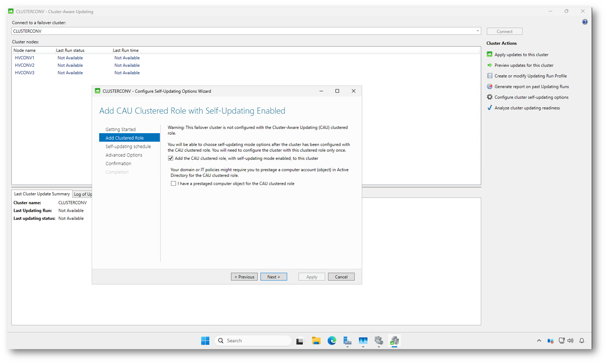This screenshot has width=607, height=364.
Task: Select the Last Cluster Update Summary tab
Action: (x=42, y=194)
